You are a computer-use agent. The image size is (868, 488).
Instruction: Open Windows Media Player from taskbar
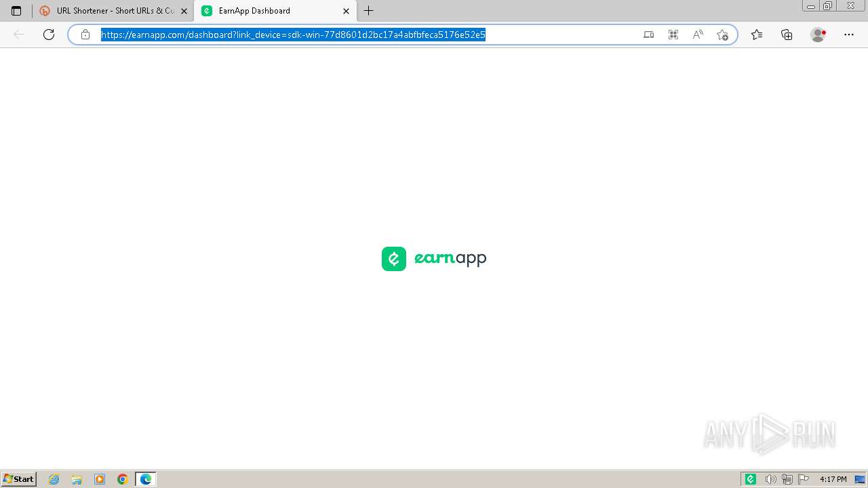click(100, 479)
